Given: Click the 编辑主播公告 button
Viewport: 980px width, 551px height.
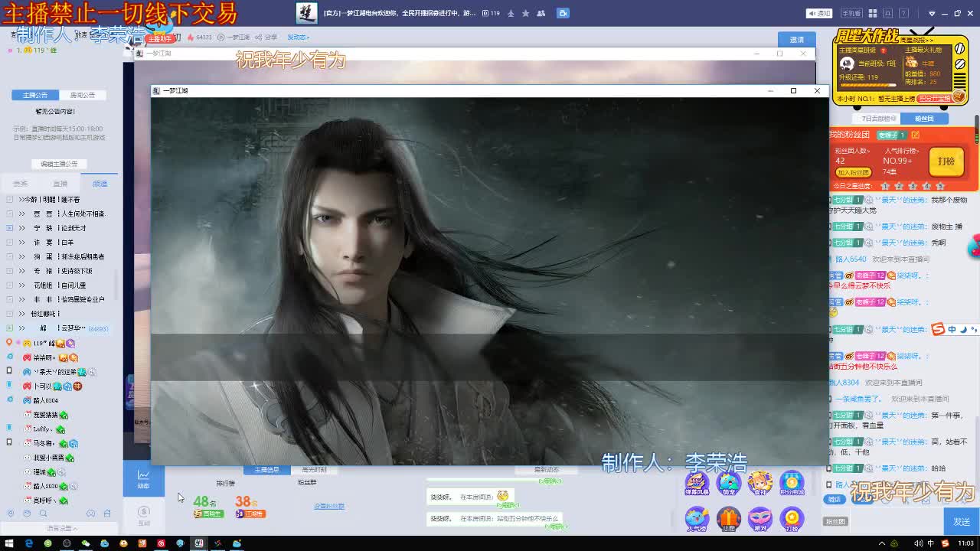Looking at the screenshot, I should point(59,164).
